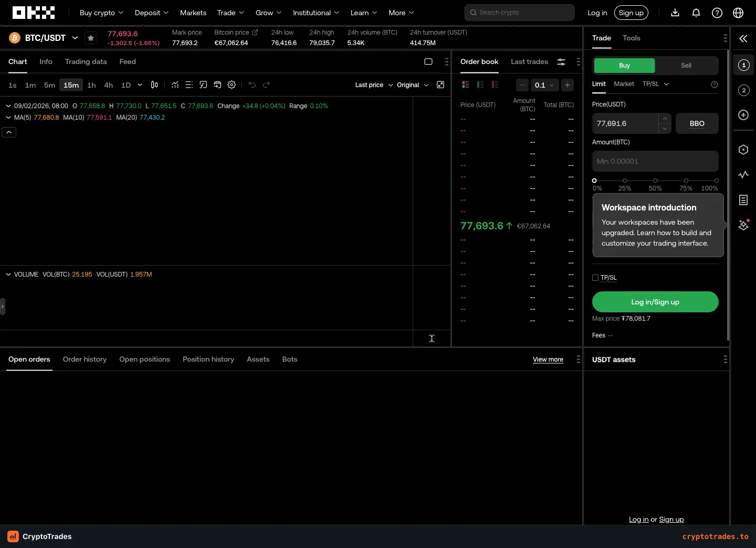Click hexagon icon in right sidebar

[x=743, y=150]
